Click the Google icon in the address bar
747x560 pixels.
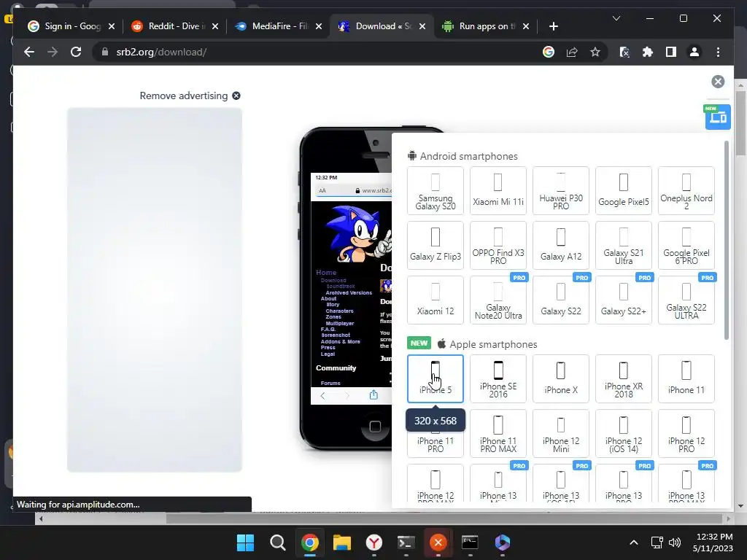549,52
